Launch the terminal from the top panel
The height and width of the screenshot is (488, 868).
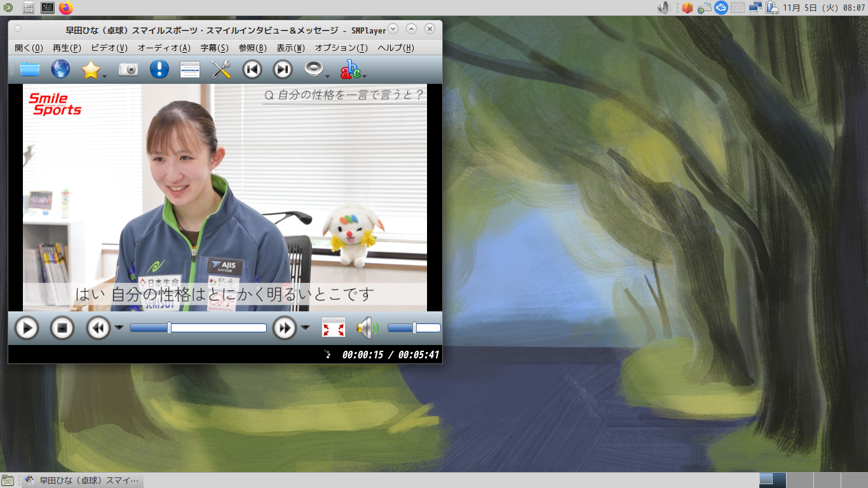47,8
